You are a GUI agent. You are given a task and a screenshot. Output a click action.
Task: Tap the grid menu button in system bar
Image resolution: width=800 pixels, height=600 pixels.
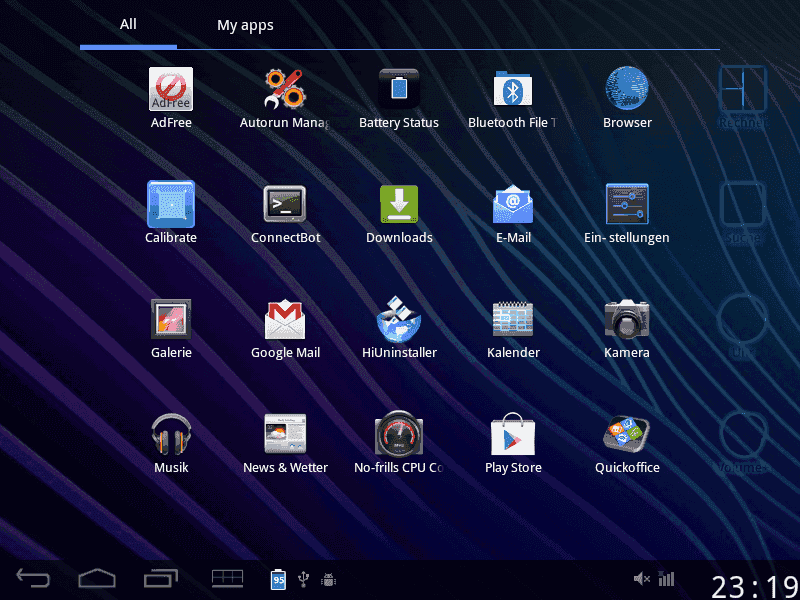tap(227, 579)
